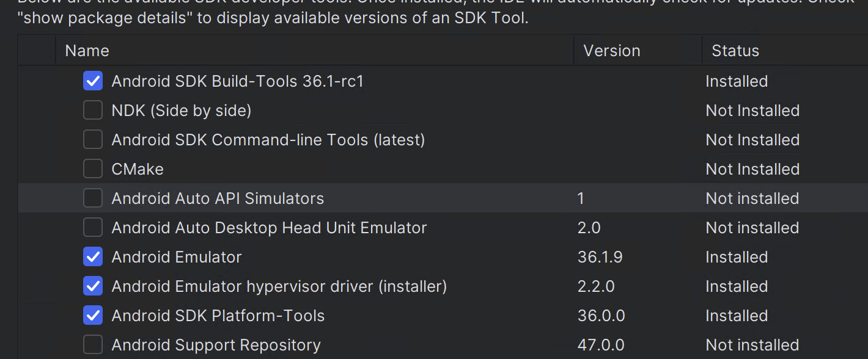Click version 47.0.0 of Android Support Repository

click(601, 345)
